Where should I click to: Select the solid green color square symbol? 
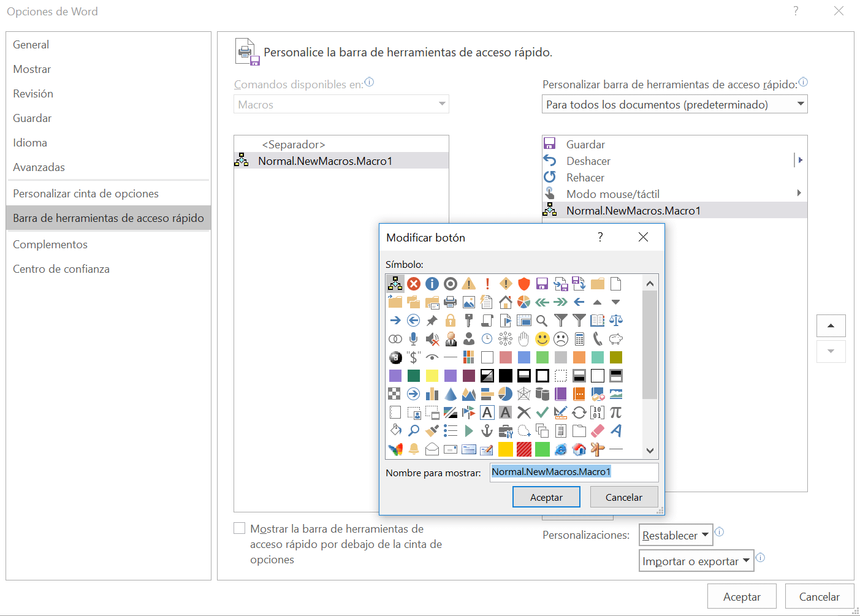542,449
